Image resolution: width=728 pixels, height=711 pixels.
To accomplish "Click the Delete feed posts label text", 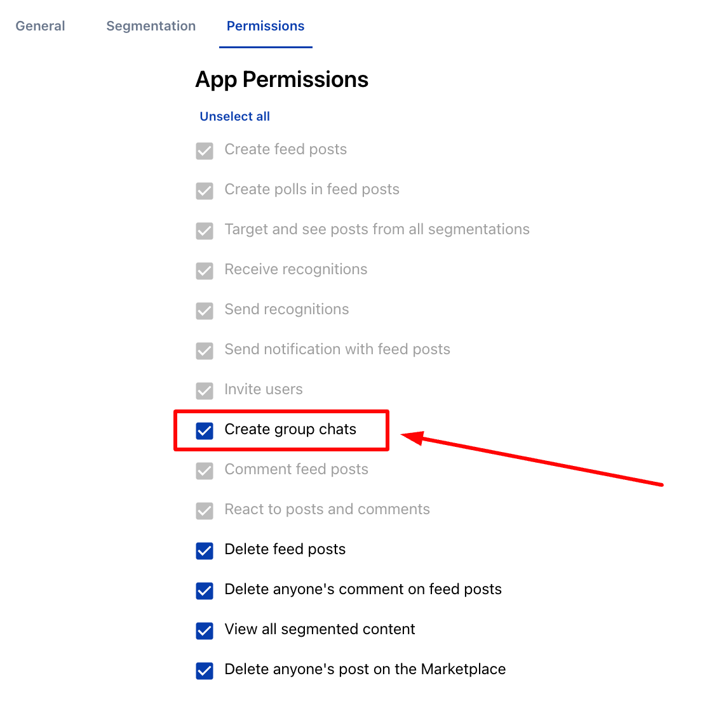I will (x=285, y=549).
